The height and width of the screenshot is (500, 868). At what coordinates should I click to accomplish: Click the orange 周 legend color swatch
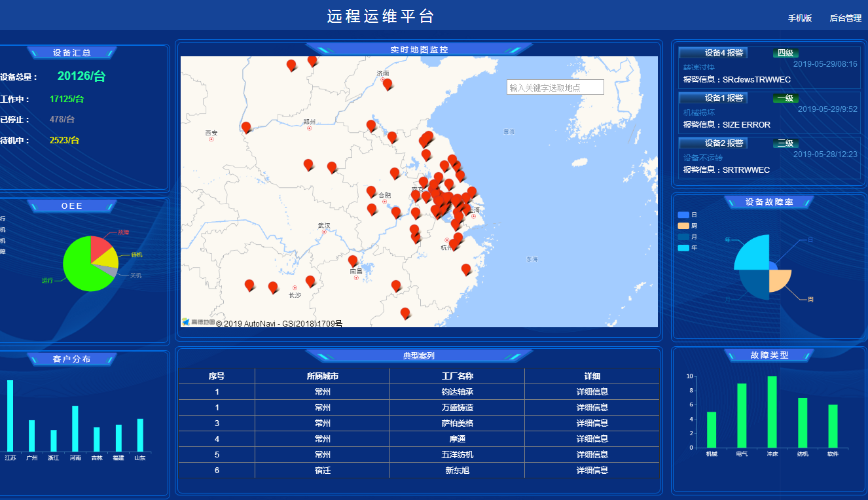683,226
